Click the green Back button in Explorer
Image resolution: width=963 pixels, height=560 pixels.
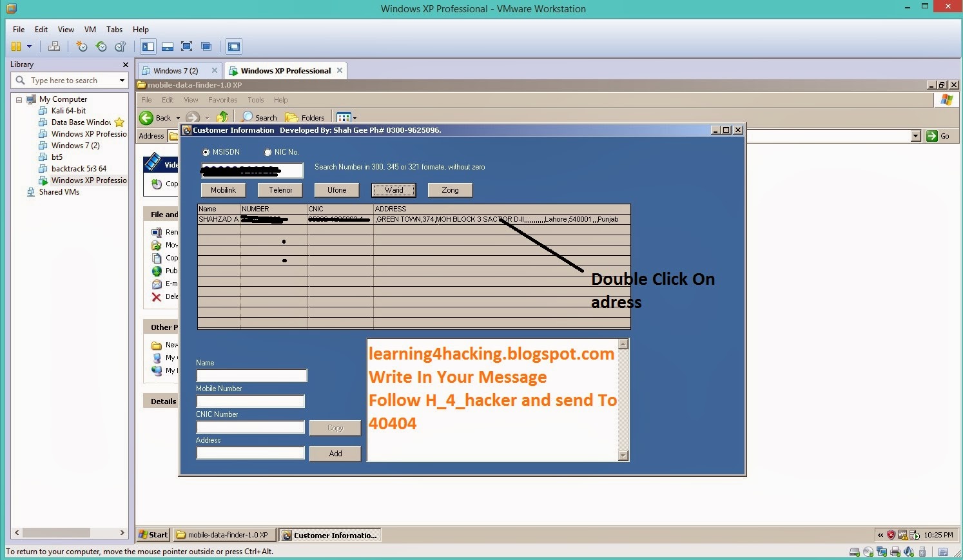[x=155, y=117]
